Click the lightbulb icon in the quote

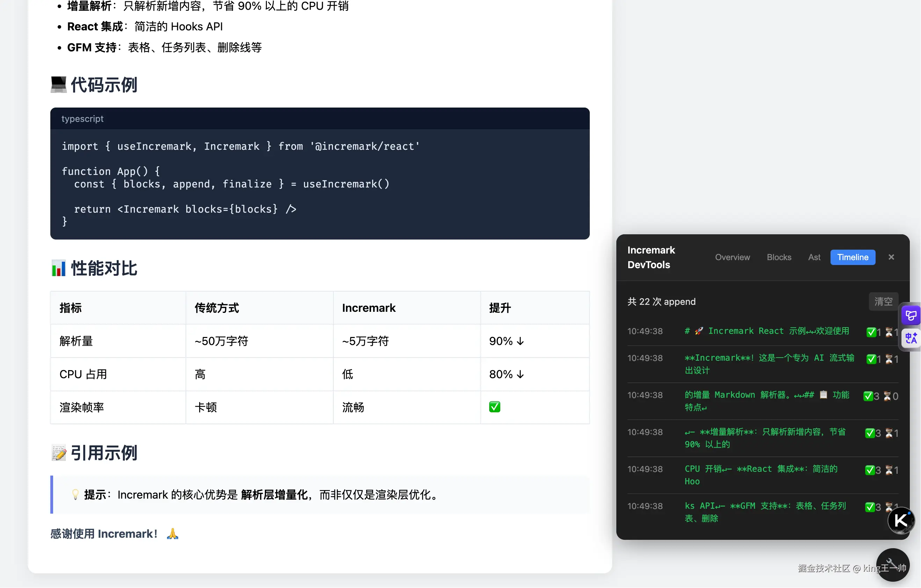(75, 495)
